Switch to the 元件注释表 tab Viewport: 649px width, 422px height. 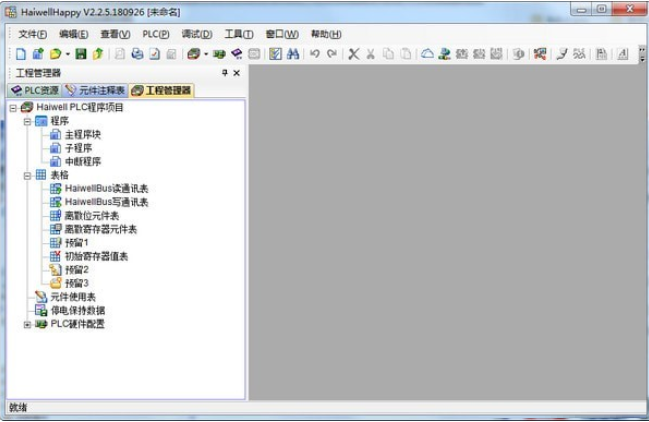95,90
